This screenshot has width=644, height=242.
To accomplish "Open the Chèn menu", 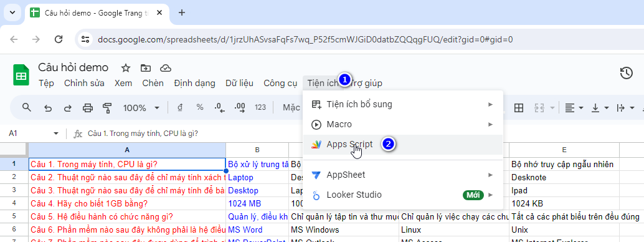I will coord(153,83).
